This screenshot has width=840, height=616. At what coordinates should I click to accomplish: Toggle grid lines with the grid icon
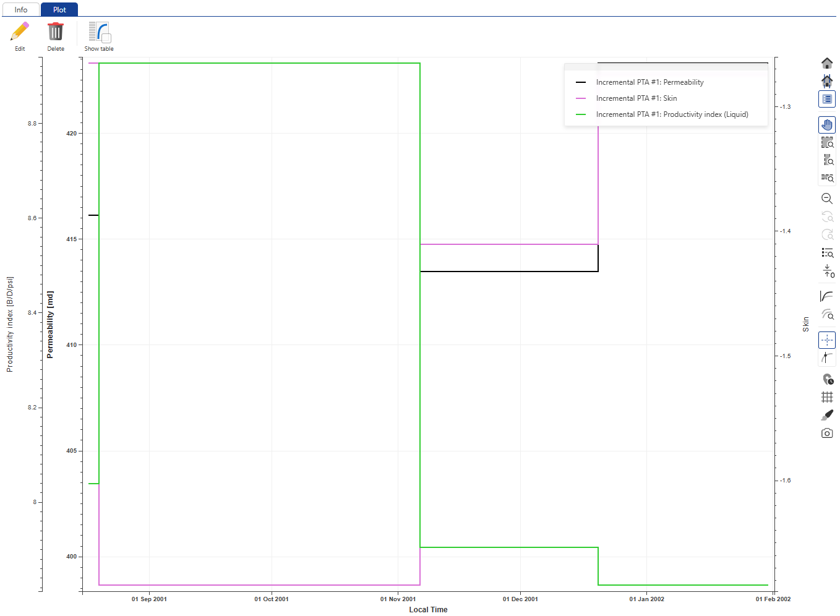click(x=827, y=397)
